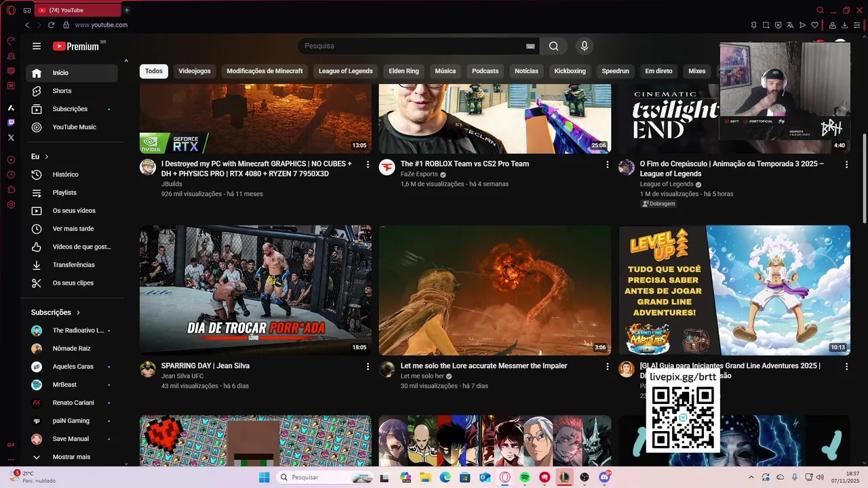Click the YouTube Premium logo
The height and width of the screenshot is (488, 868).
click(76, 46)
